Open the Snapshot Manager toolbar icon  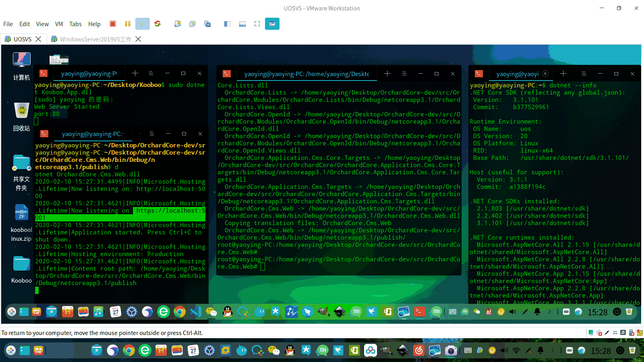pos(207,24)
